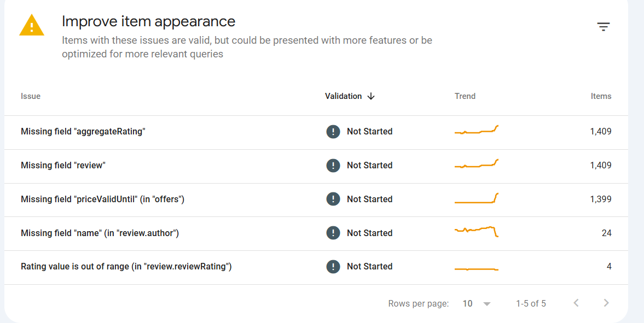Go to previous page using the left chevron
This screenshot has width=644, height=323.
click(576, 303)
